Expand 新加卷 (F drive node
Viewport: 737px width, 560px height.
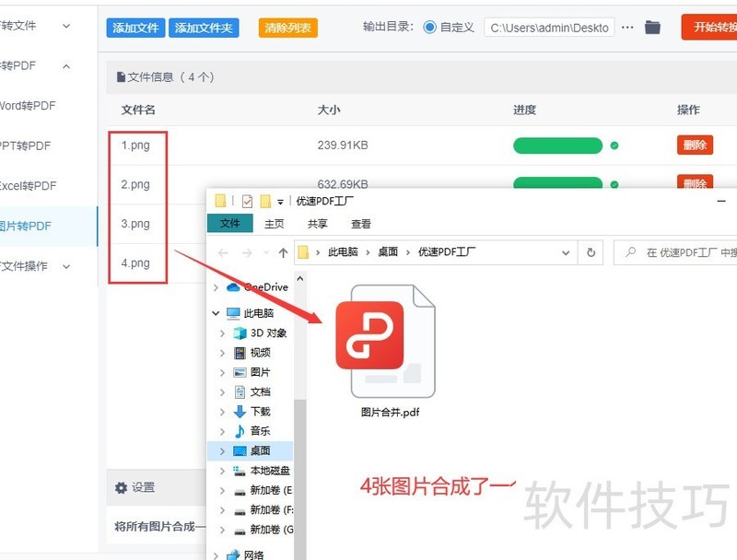pos(222,510)
